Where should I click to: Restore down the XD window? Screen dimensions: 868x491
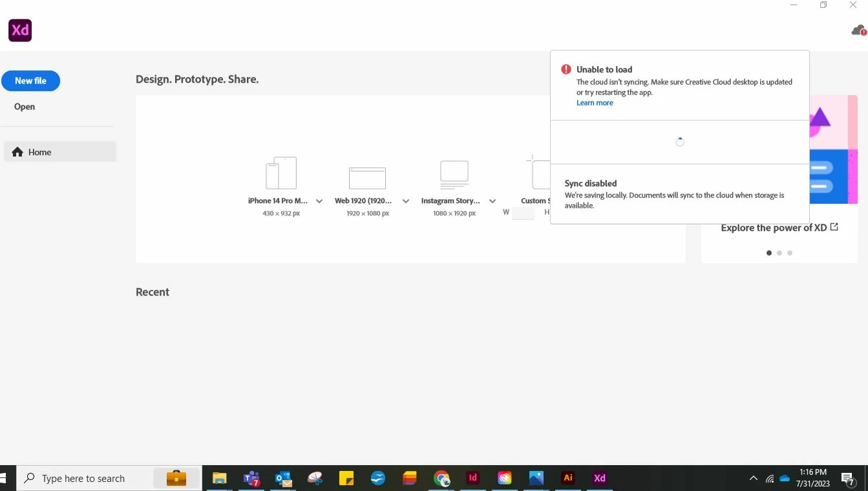(x=823, y=5)
